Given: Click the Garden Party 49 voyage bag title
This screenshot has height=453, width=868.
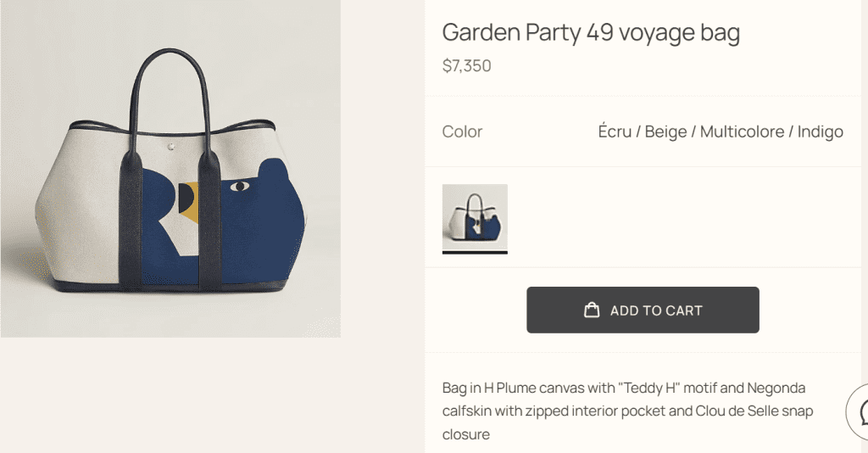Looking at the screenshot, I should tap(591, 32).
